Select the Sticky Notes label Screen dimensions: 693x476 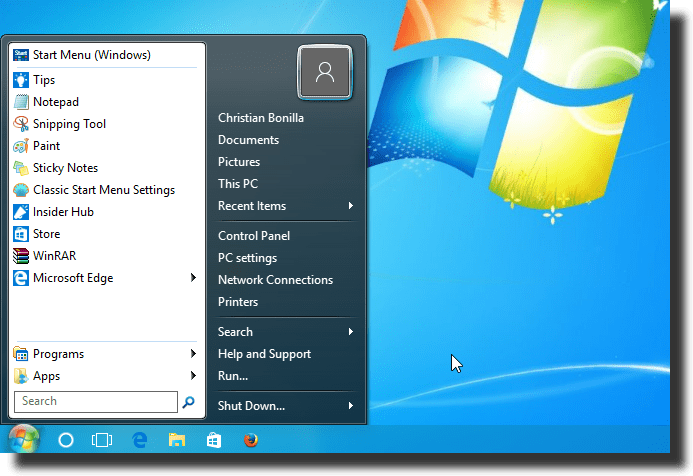65,168
